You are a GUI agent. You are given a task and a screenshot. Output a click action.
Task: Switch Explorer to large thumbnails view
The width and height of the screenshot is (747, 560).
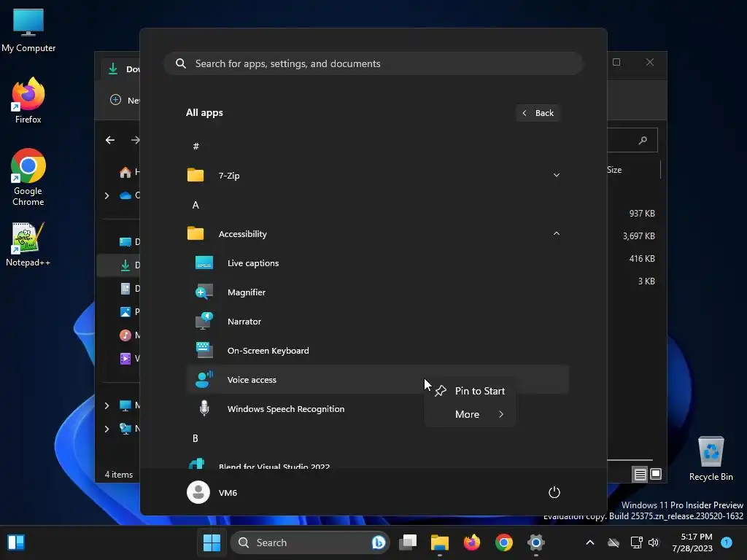point(656,474)
